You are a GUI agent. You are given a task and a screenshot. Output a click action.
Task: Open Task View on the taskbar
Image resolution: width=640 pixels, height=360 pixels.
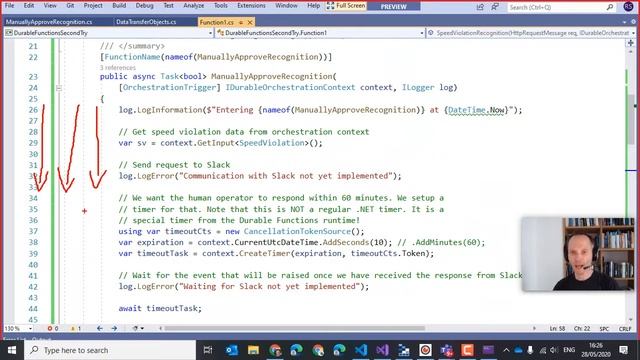208,350
